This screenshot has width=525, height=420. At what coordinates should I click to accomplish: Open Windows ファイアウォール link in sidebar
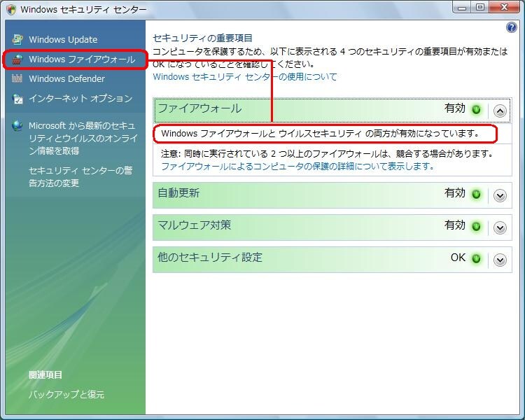coord(82,59)
